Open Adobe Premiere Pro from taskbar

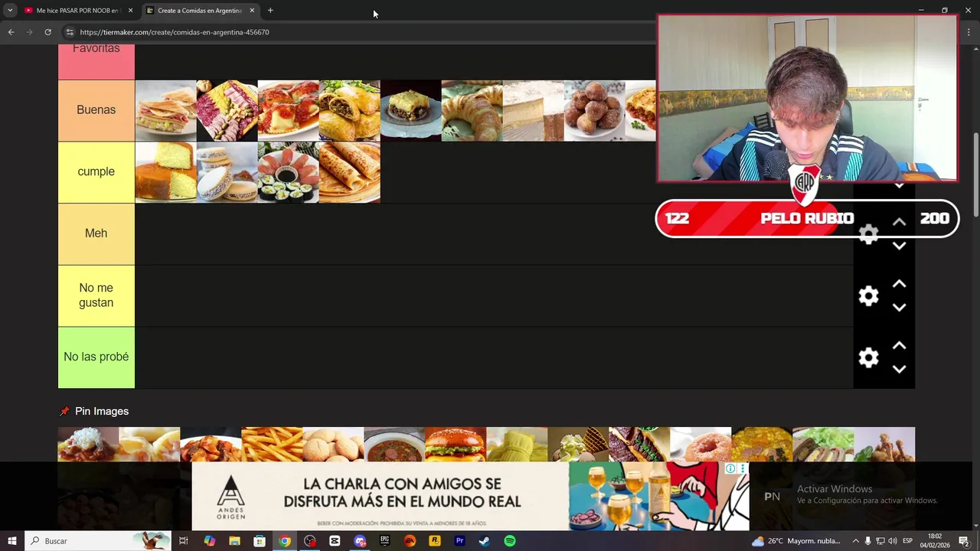click(459, 541)
